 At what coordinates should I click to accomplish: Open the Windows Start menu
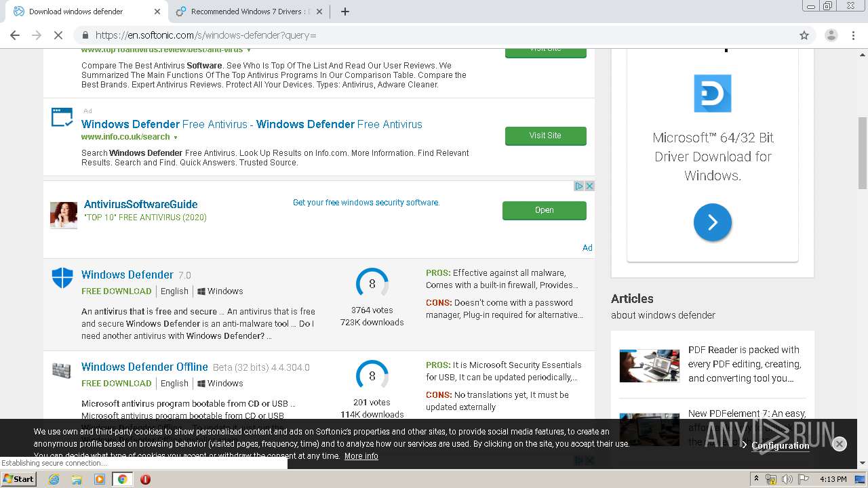coord(19,479)
